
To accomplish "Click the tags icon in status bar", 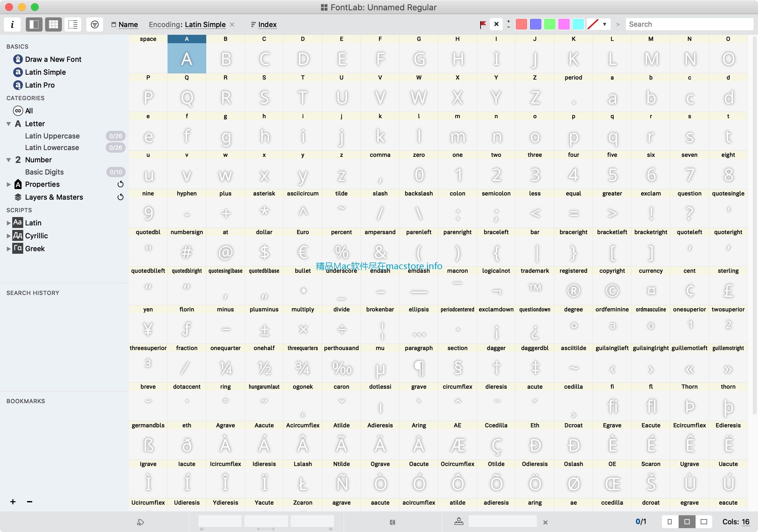I will click(x=141, y=522).
